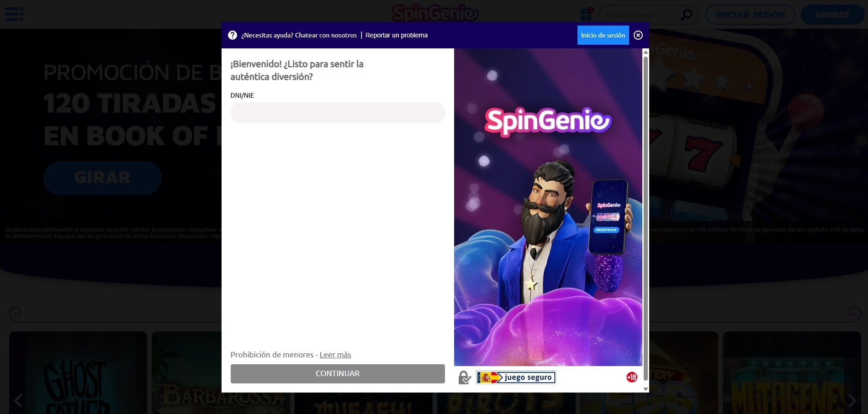Click the help question mark icon
Viewport: 868px width, 414px height.
[233, 35]
